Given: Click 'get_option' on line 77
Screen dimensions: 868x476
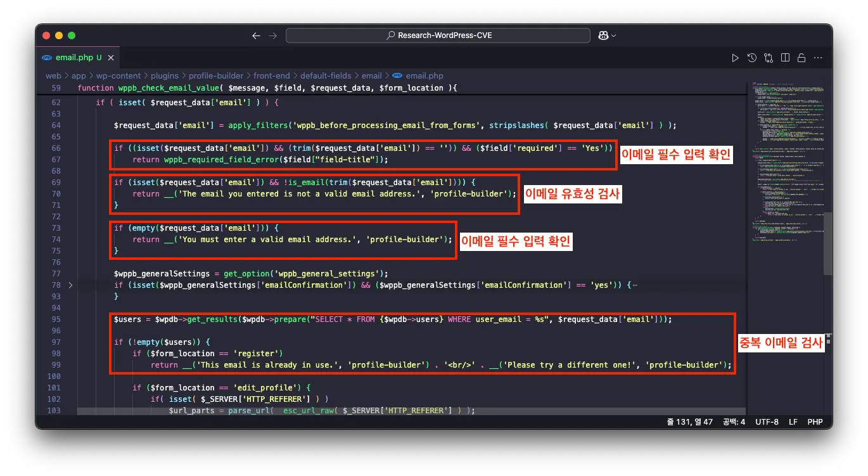Looking at the screenshot, I should [x=246, y=274].
